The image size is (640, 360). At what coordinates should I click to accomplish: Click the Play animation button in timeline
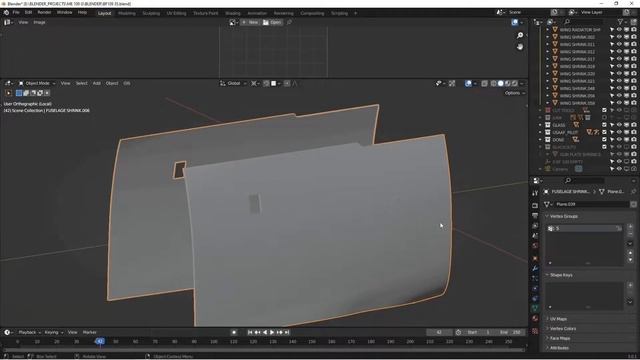point(272,332)
